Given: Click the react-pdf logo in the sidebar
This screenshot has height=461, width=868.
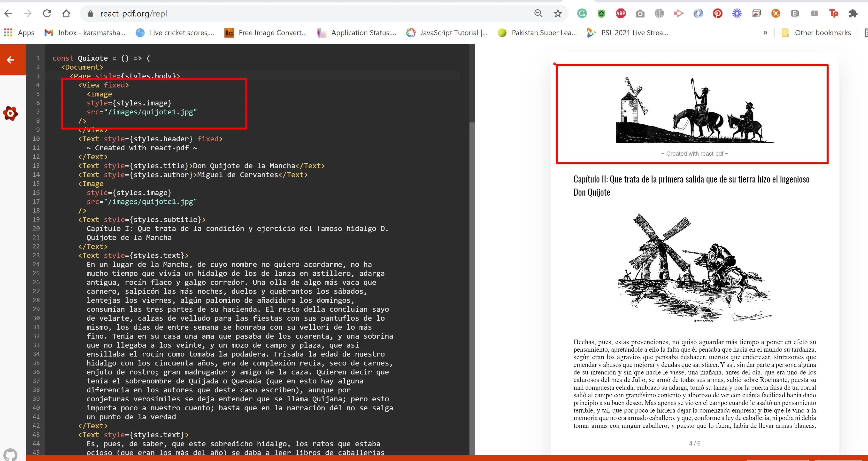Looking at the screenshot, I should (x=10, y=113).
